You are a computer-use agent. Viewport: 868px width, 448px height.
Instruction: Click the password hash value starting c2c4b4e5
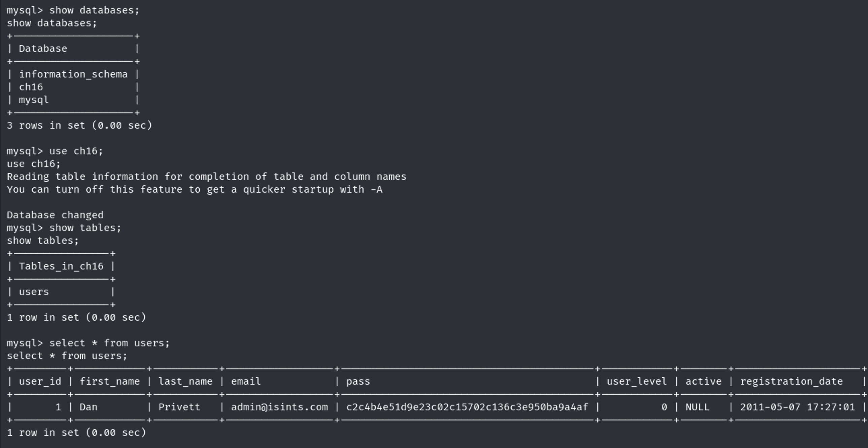467,407
